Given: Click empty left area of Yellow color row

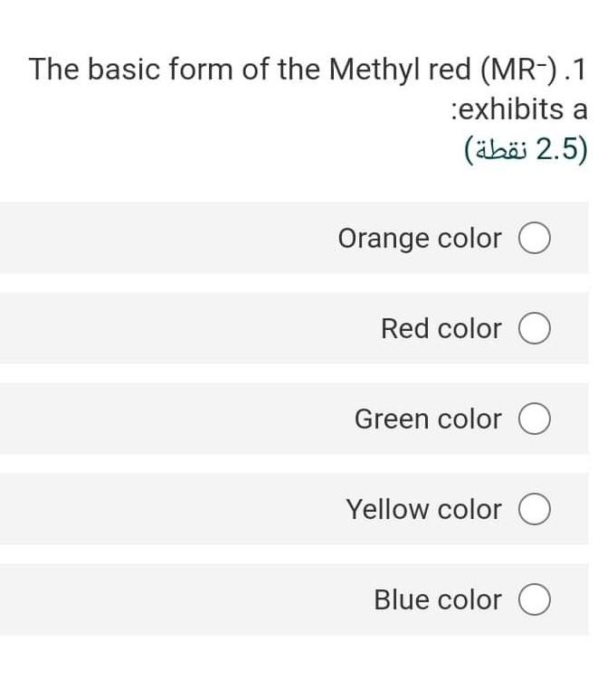Looking at the screenshot, I should (136, 510).
